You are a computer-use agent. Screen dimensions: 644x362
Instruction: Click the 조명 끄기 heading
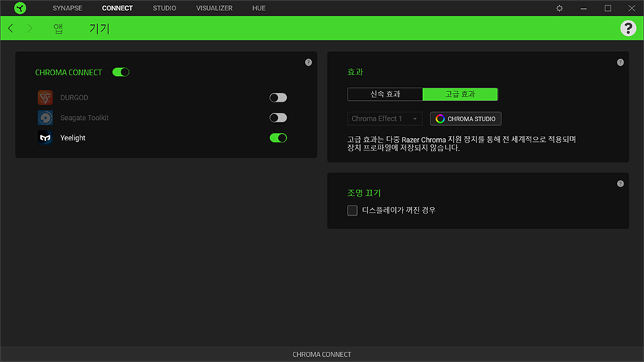(x=364, y=193)
